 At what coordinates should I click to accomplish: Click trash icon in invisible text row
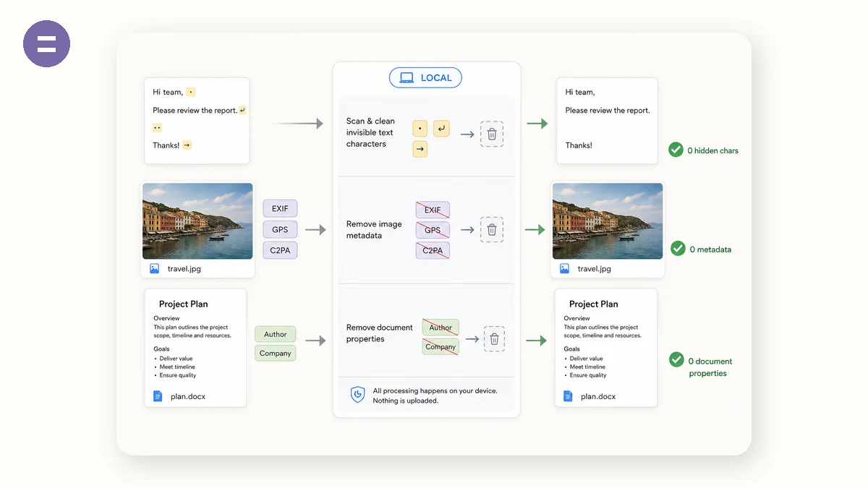492,134
